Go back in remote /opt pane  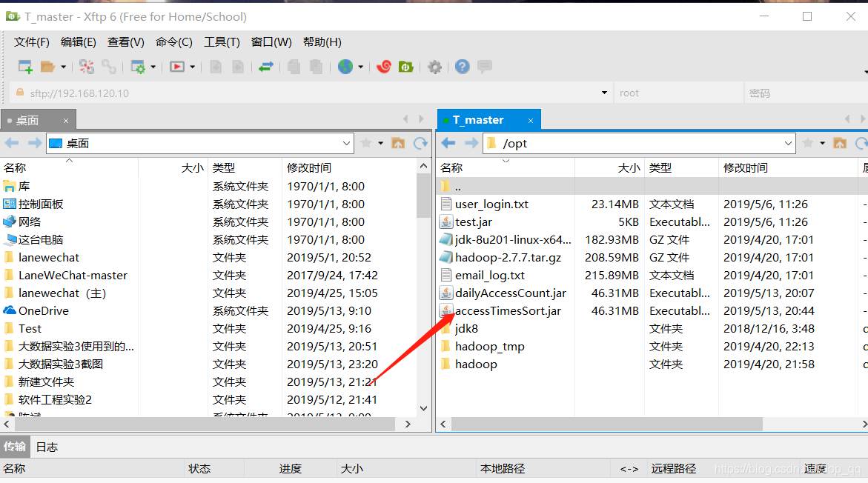[x=448, y=143]
